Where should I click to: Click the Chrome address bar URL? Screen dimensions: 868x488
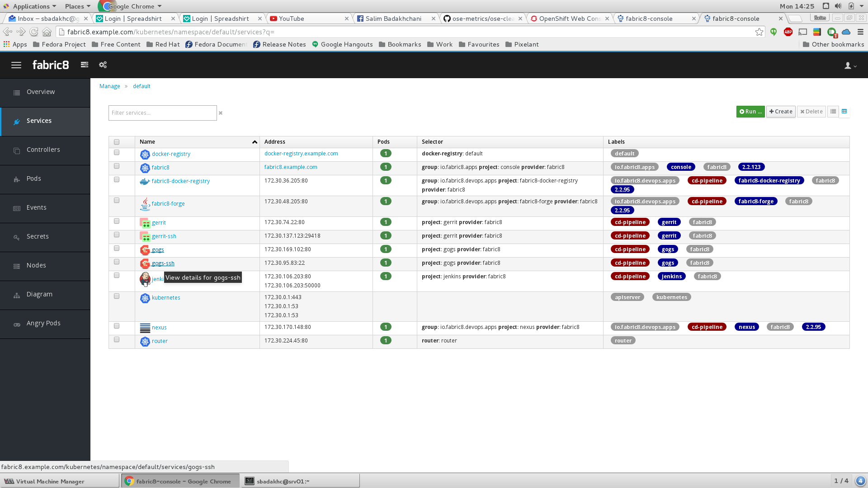click(171, 32)
